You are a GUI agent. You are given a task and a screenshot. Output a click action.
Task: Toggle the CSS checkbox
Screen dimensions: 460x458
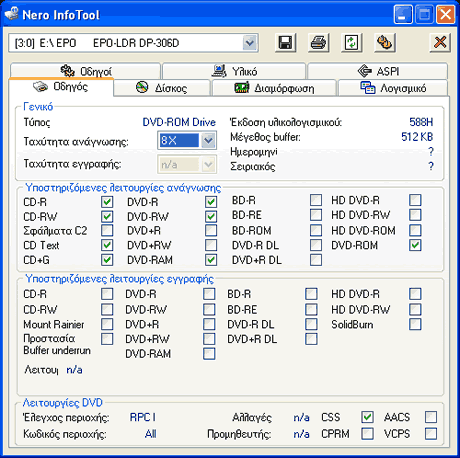[x=367, y=417]
